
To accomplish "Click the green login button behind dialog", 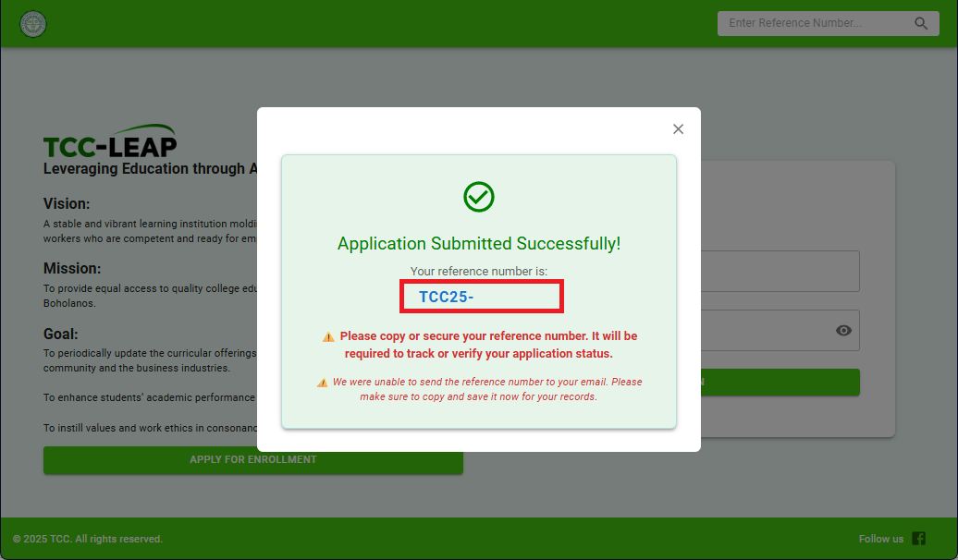I will tap(780, 383).
